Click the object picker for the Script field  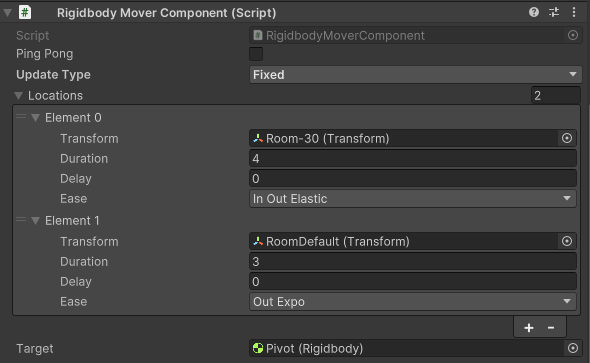pos(573,35)
